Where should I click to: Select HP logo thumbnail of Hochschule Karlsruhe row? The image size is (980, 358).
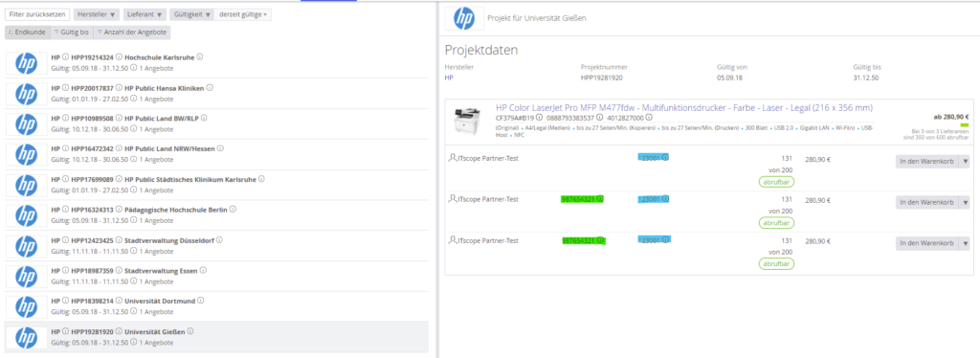pyautogui.click(x=26, y=62)
